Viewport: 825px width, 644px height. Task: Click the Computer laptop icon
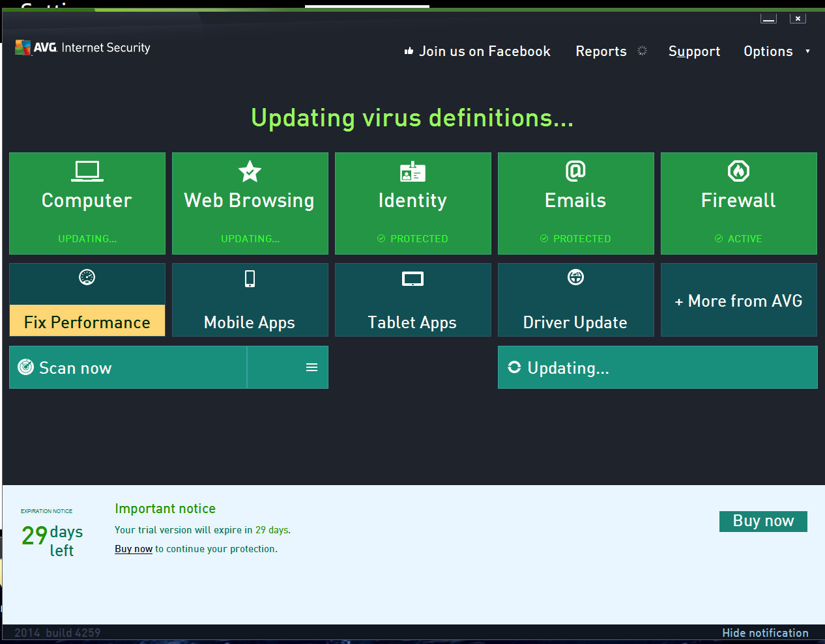[87, 171]
